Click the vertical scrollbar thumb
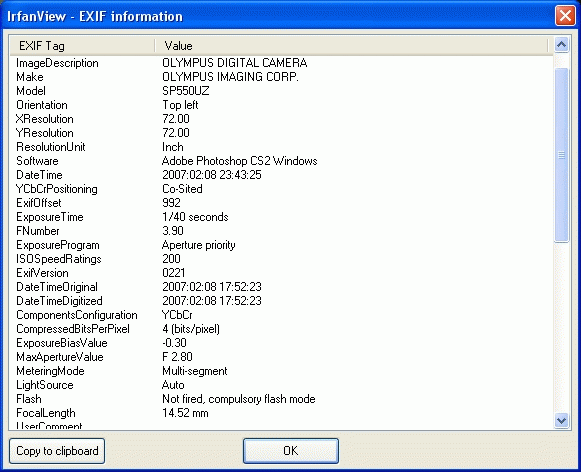This screenshot has width=581, height=472. click(x=561, y=155)
